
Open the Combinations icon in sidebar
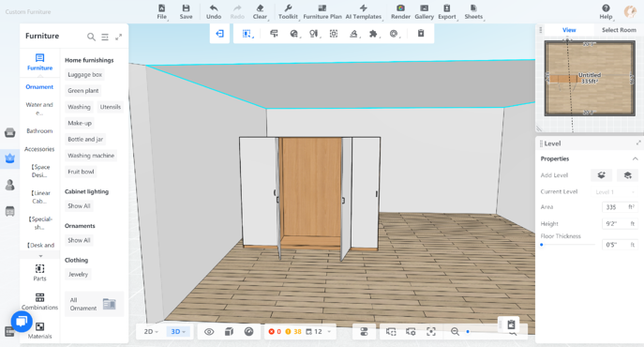click(x=39, y=297)
